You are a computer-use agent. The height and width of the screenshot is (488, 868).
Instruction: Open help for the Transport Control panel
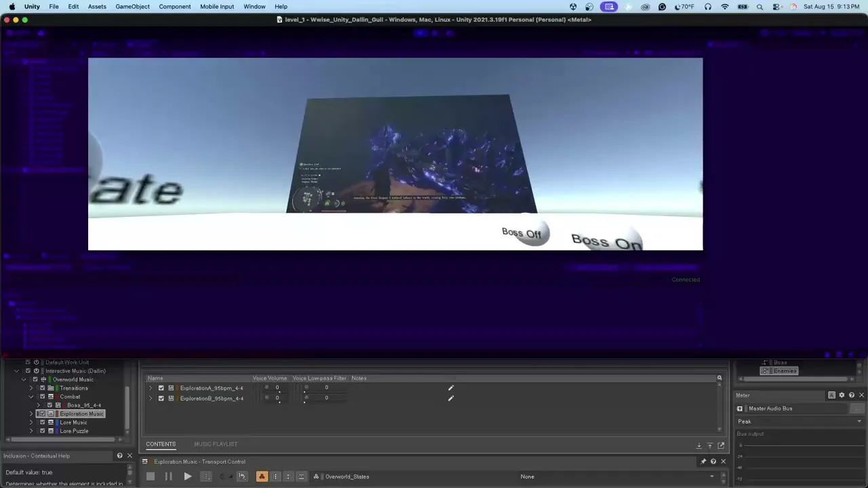click(x=713, y=462)
